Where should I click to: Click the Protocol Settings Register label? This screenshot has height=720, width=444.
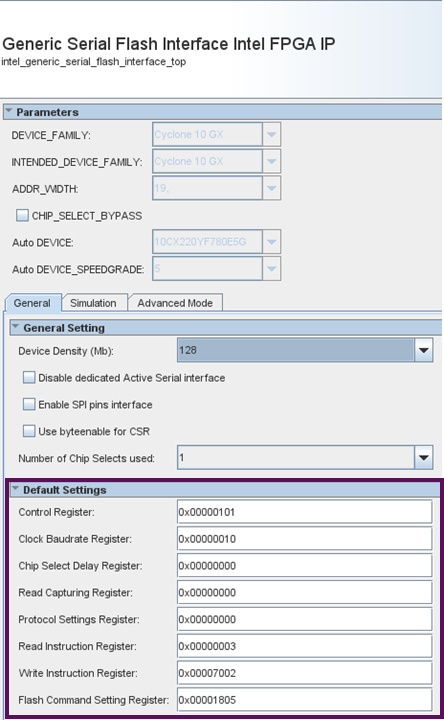[79, 620]
